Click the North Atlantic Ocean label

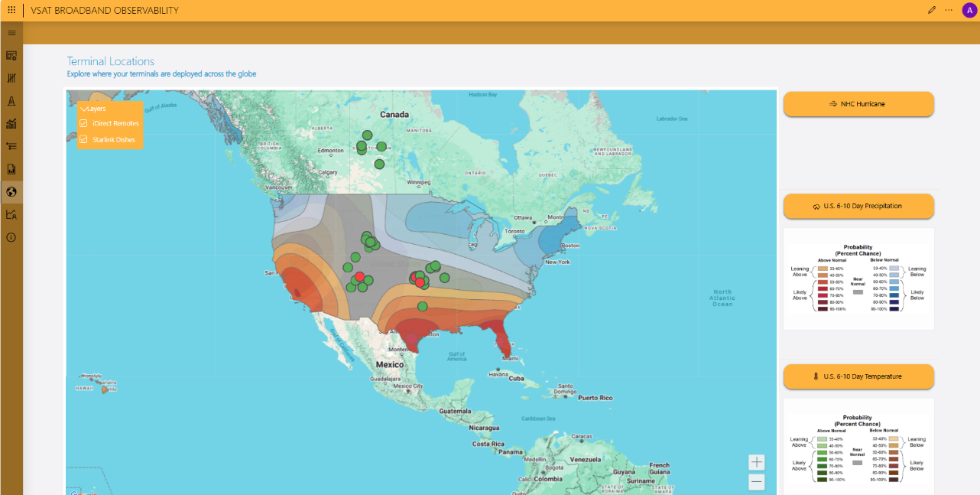click(722, 298)
